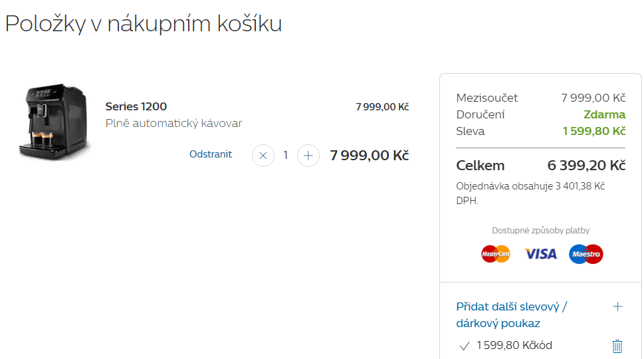
Task: Open the 'Přidat další slevový / dárkový poukaz' link
Action: [511, 314]
